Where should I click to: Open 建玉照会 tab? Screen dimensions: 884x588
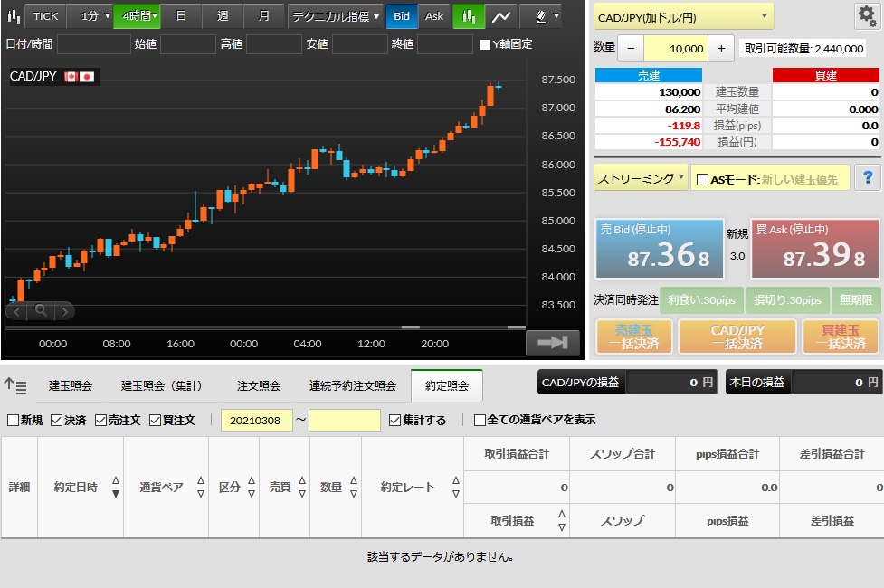pyautogui.click(x=71, y=385)
